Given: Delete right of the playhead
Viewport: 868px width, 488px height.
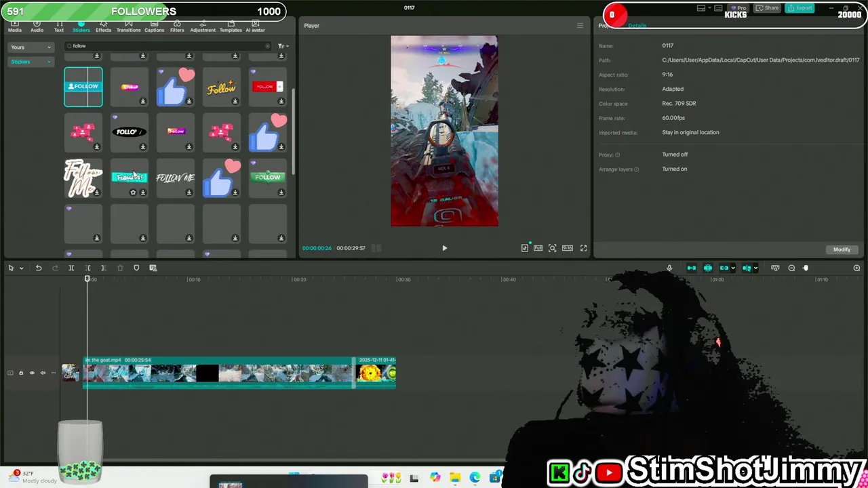Looking at the screenshot, I should tap(104, 268).
